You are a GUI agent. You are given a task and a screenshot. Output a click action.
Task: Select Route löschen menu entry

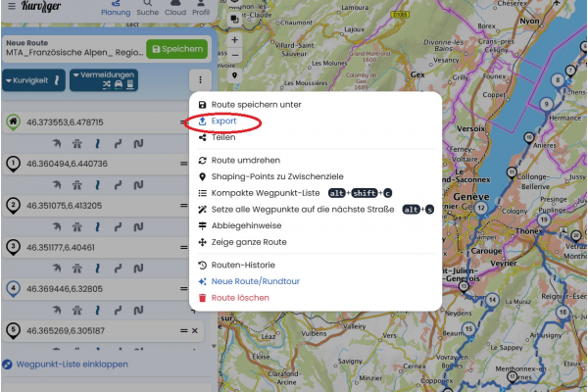[239, 297]
